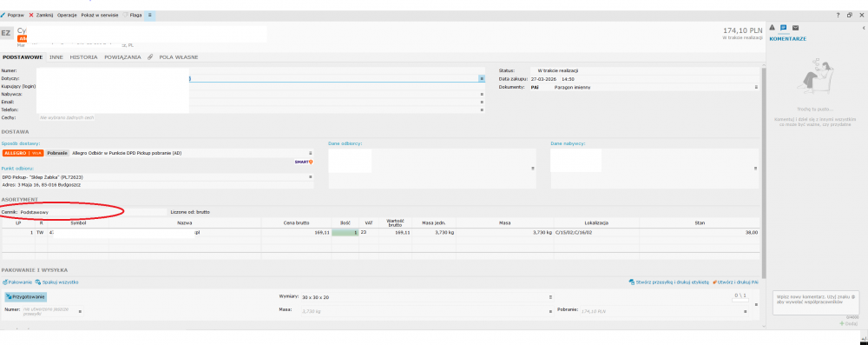The width and height of the screenshot is (868, 345).
Task: Set a Flaga on the order
Action: tap(132, 15)
